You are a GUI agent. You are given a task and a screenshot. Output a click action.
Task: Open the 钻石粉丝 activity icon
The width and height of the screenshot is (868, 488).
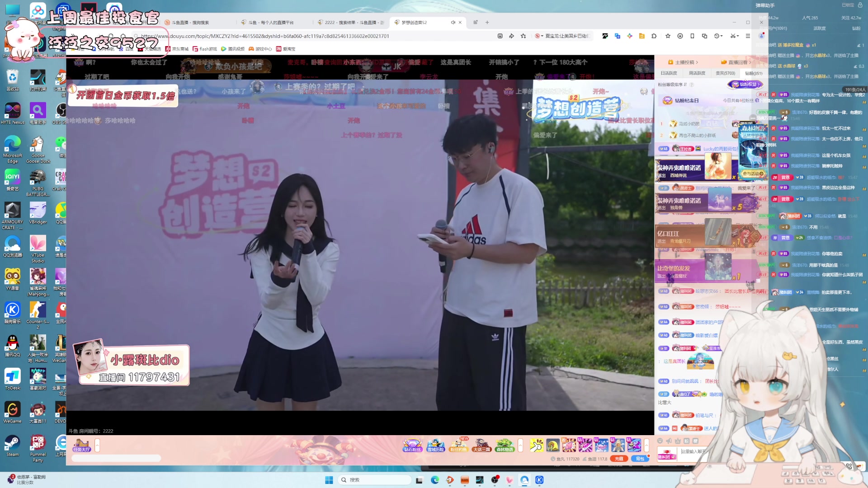pyautogui.click(x=412, y=445)
